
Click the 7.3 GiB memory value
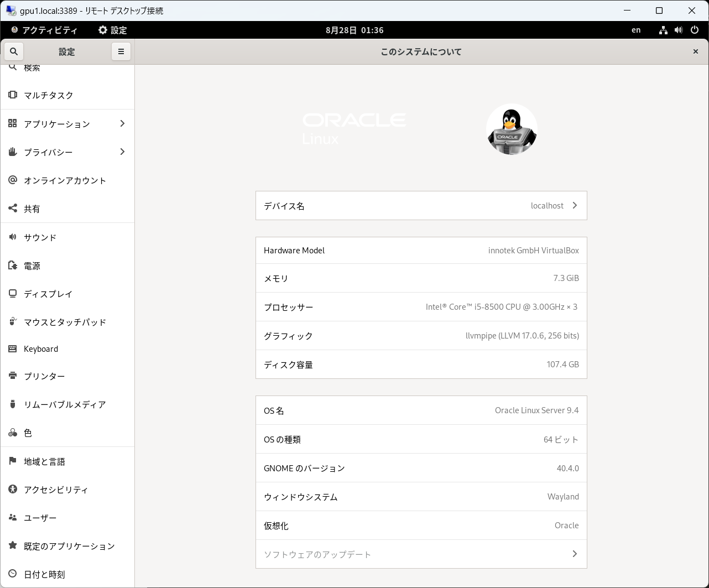coord(566,278)
